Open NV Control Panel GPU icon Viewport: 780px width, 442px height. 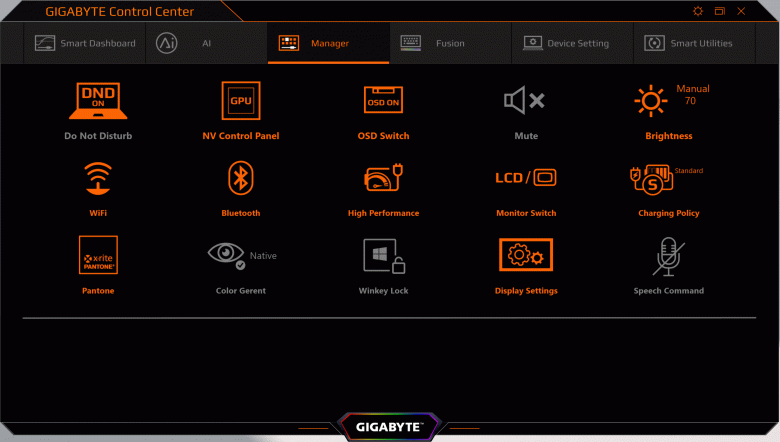[241, 100]
